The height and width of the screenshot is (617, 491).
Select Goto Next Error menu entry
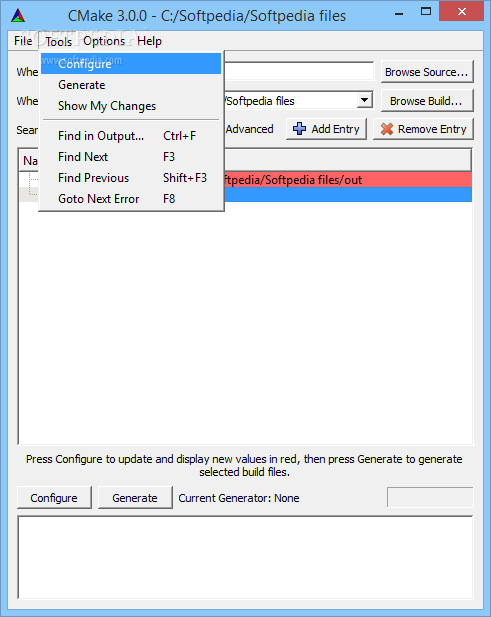(131, 199)
